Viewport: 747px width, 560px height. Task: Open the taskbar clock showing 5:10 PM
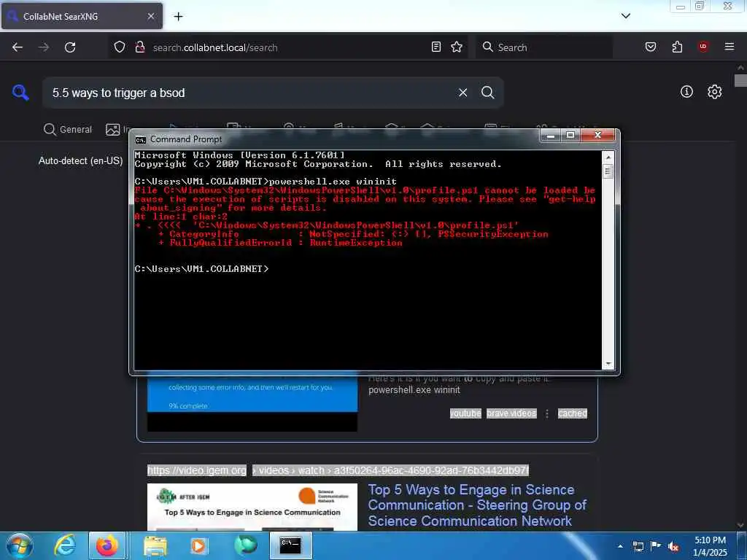[x=710, y=546]
